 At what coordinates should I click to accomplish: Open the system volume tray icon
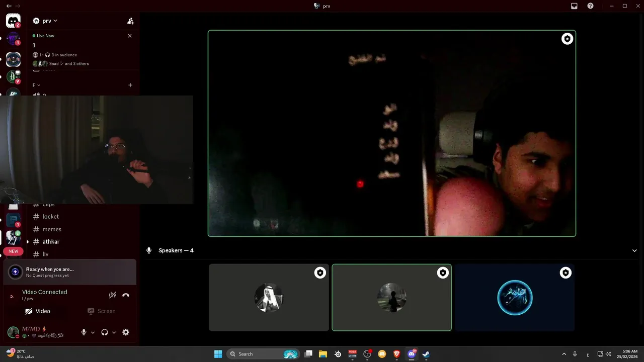608,354
